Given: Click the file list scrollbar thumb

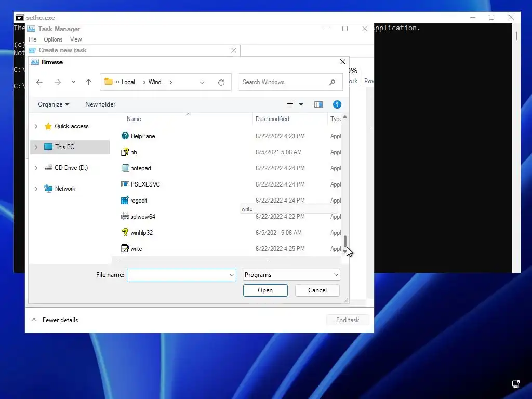Looking at the screenshot, I should click(x=345, y=242).
